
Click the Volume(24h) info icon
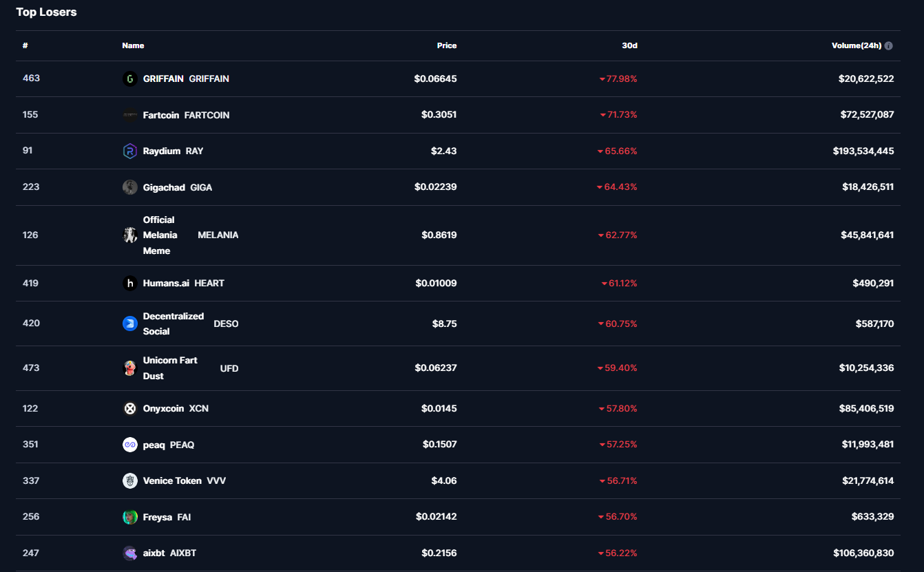(888, 46)
